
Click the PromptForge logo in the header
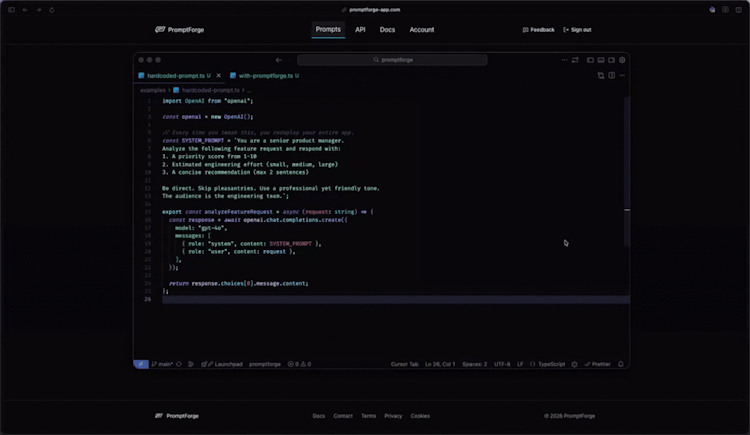(179, 30)
